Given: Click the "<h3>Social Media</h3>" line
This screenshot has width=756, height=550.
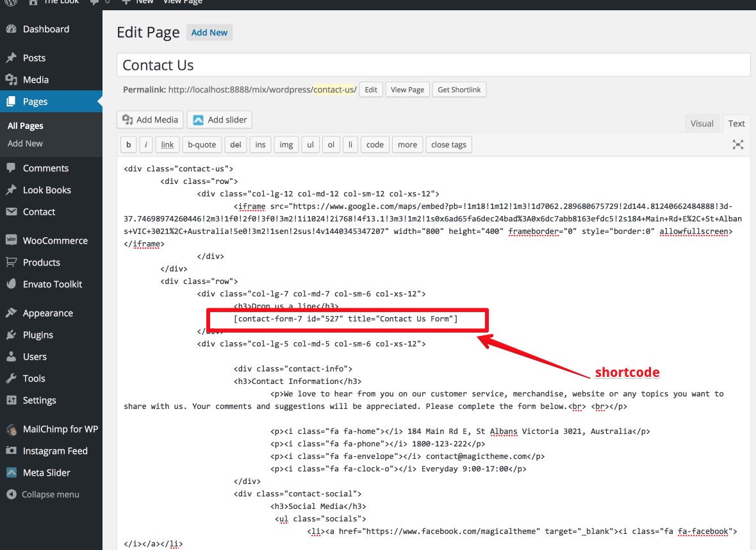Looking at the screenshot, I should tap(318, 506).
